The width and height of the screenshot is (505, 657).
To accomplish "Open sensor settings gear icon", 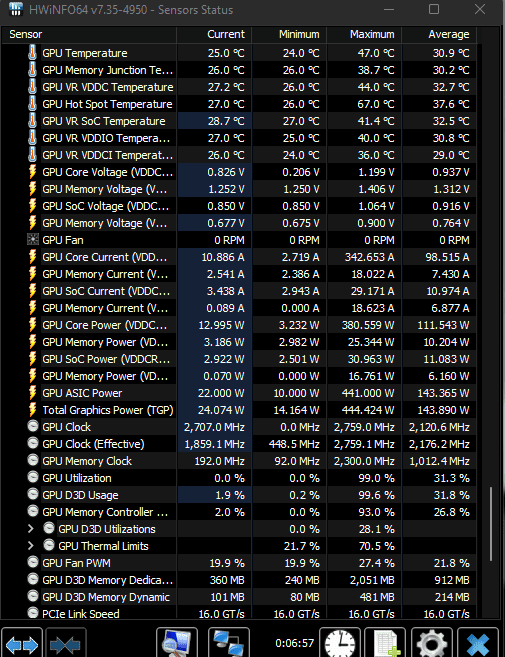I will 432,643.
